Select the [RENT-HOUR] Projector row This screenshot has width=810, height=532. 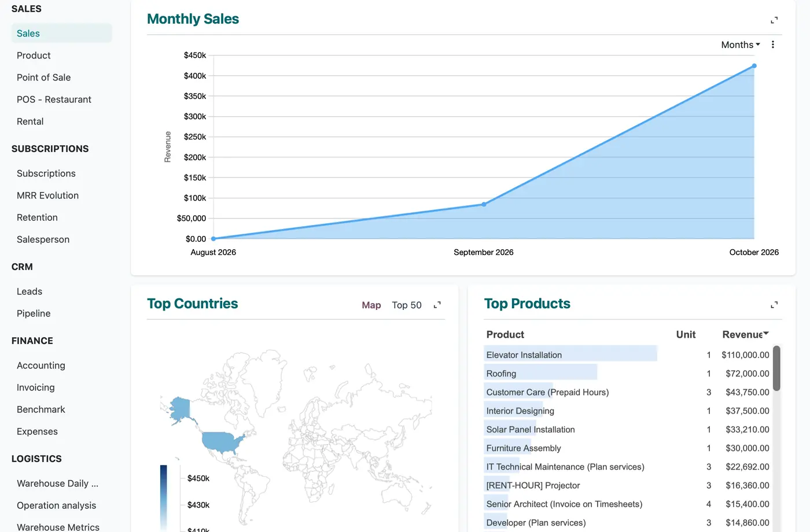coord(628,485)
